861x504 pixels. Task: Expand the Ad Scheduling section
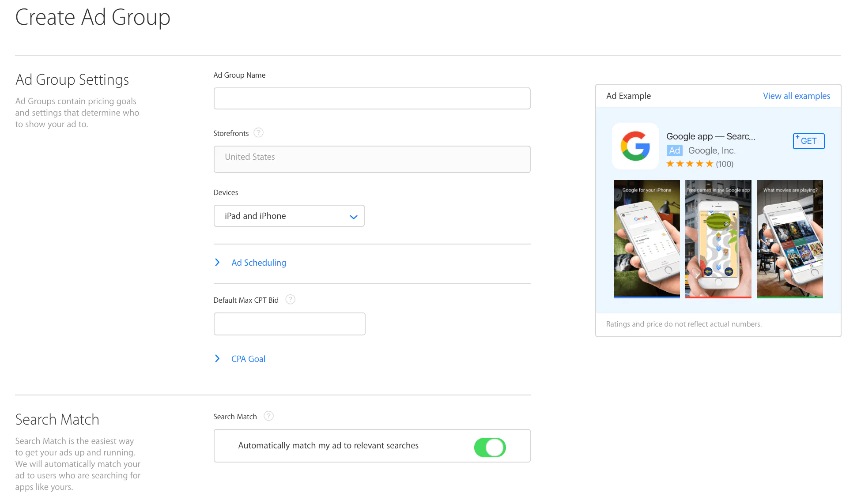(x=259, y=263)
